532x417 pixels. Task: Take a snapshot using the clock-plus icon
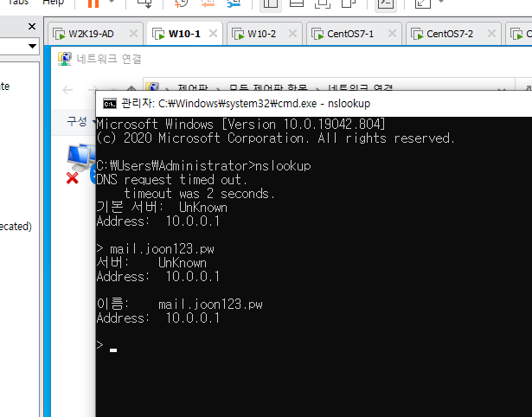tap(181, 3)
